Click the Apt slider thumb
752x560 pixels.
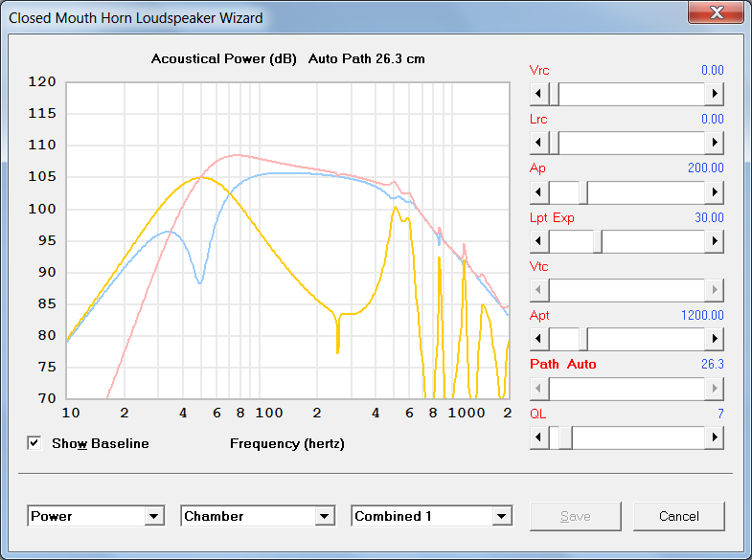[x=583, y=339]
